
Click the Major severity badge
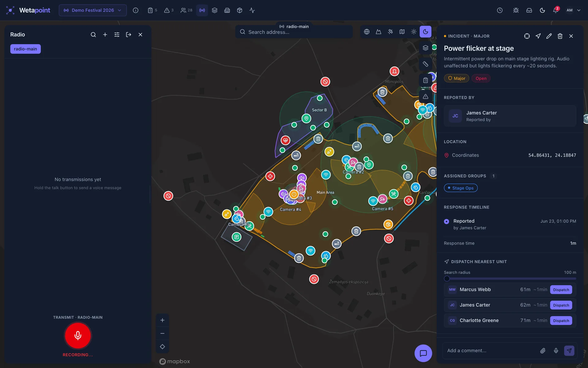[x=457, y=79]
